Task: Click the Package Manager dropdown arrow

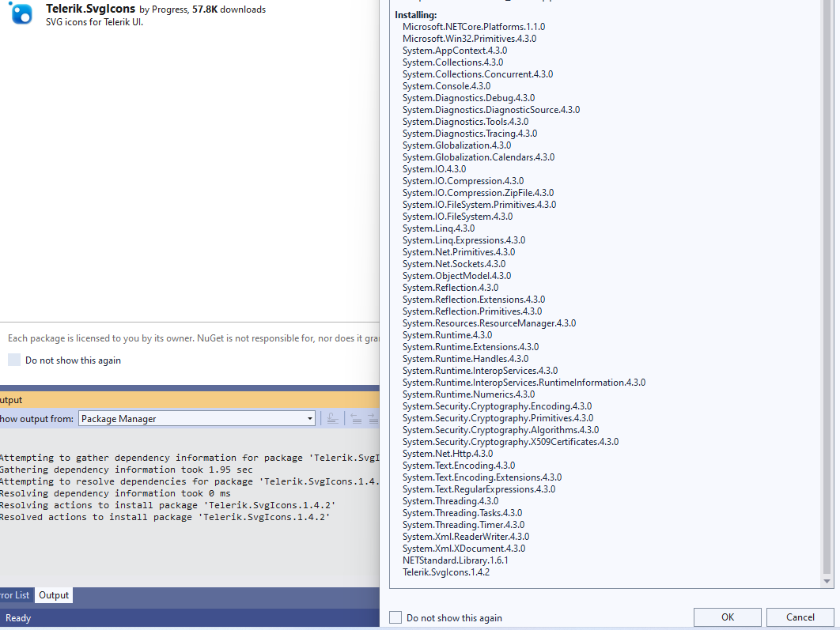Action: click(x=311, y=419)
